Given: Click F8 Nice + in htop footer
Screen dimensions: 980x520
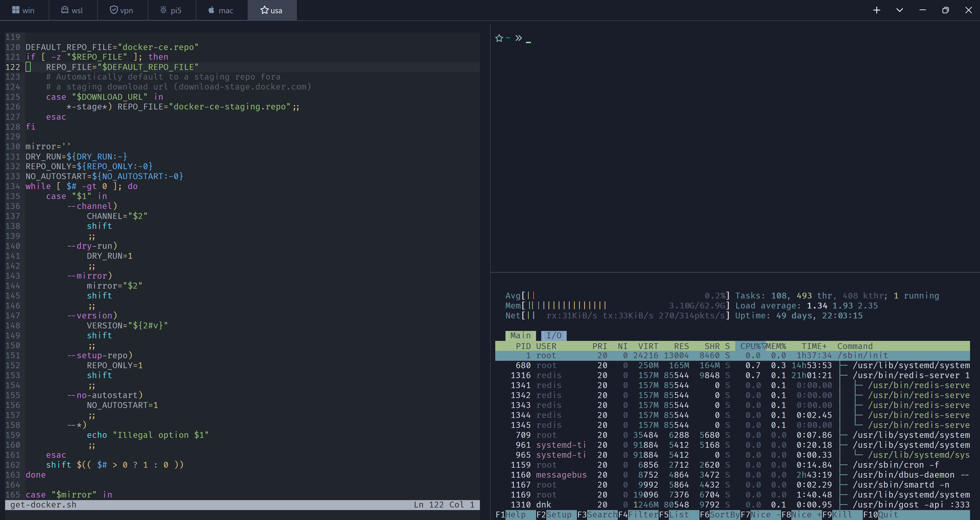Looking at the screenshot, I should [x=802, y=515].
